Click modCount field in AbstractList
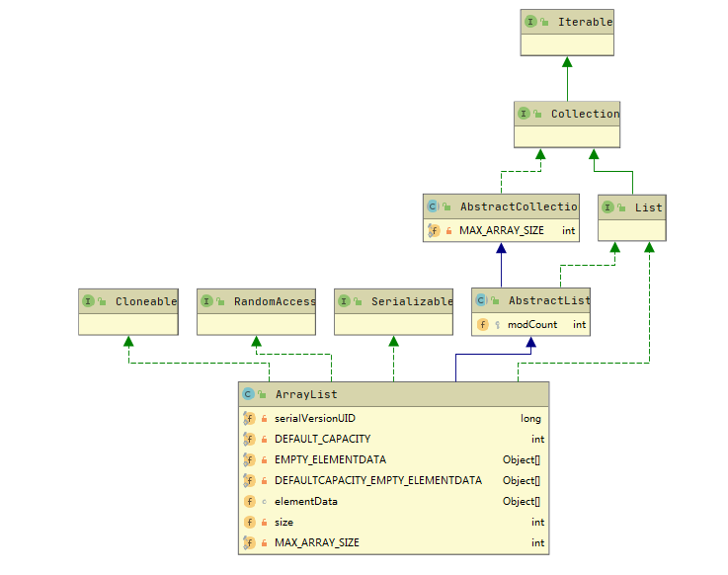This screenshot has height=575, width=728. pos(532,324)
